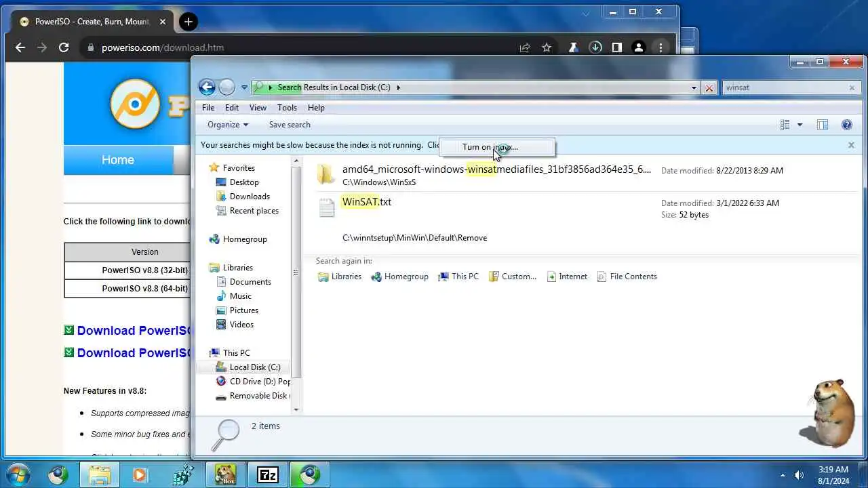Open the Pictures library
Screen dimensions: 868x488
pos(243,310)
